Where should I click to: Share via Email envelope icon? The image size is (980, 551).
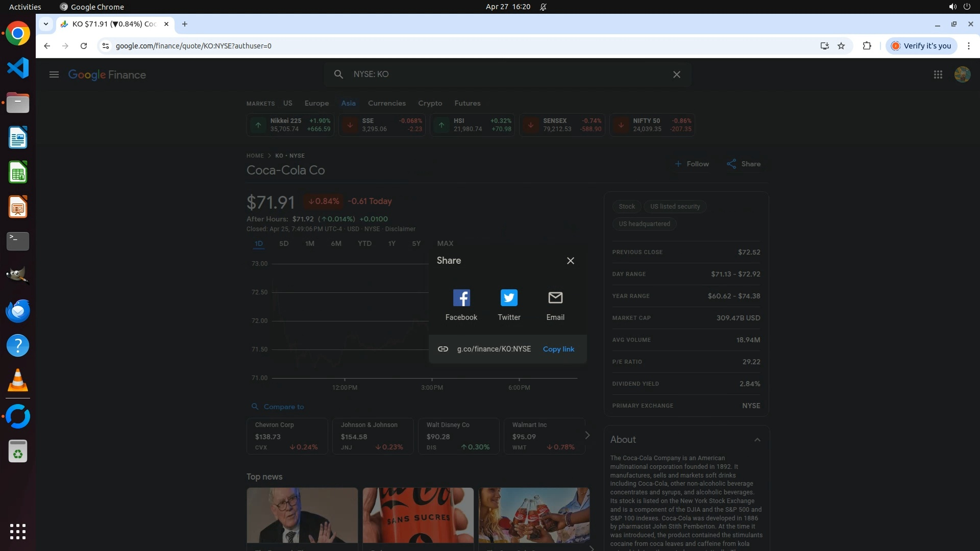coord(555,298)
